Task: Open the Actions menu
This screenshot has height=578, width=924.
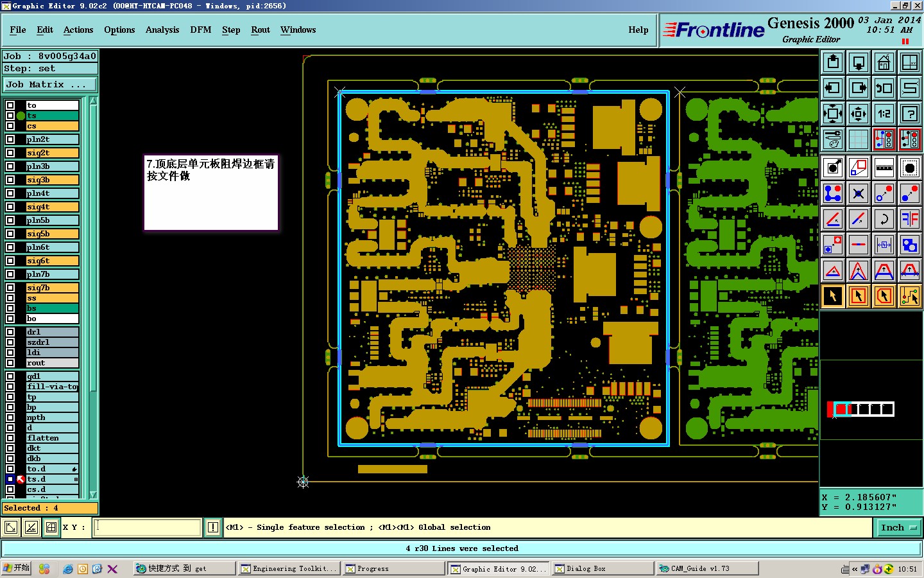Action: coord(78,30)
